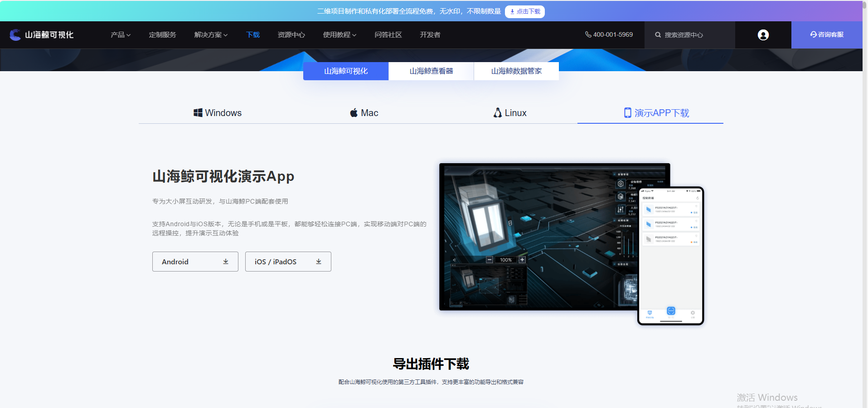The height and width of the screenshot is (408, 868).
Task: Click the 点击下载 banner button
Action: point(525,11)
